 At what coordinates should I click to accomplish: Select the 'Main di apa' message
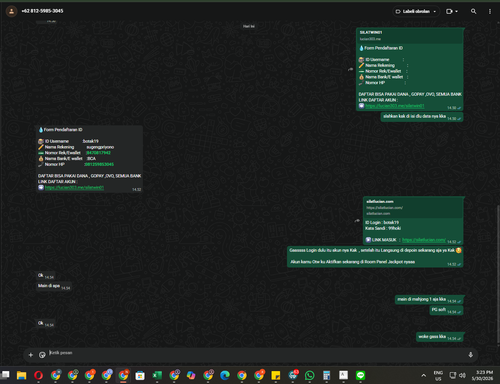coord(54,286)
